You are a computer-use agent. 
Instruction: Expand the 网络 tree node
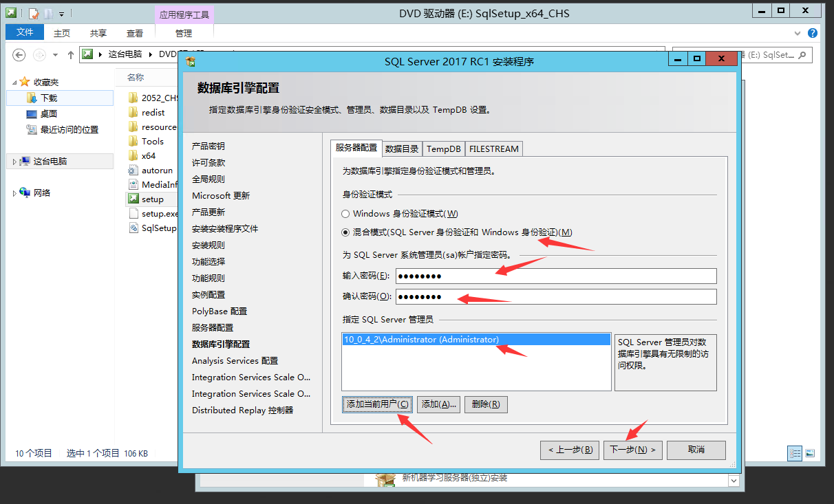coord(14,193)
